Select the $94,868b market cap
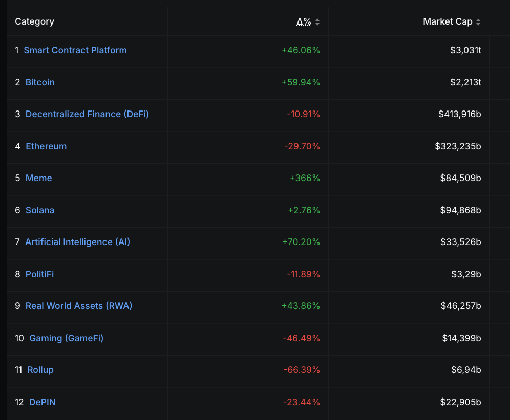Image resolution: width=510 pixels, height=420 pixels. click(x=460, y=210)
